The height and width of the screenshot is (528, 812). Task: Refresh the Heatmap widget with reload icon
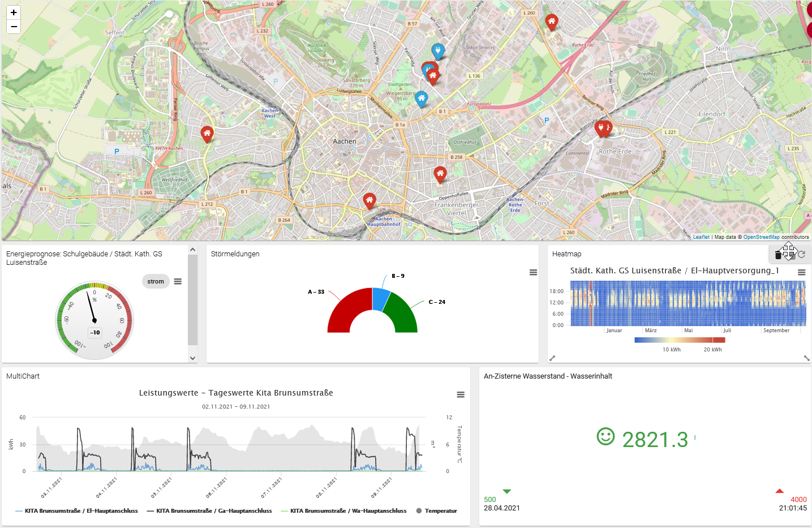coord(803,254)
